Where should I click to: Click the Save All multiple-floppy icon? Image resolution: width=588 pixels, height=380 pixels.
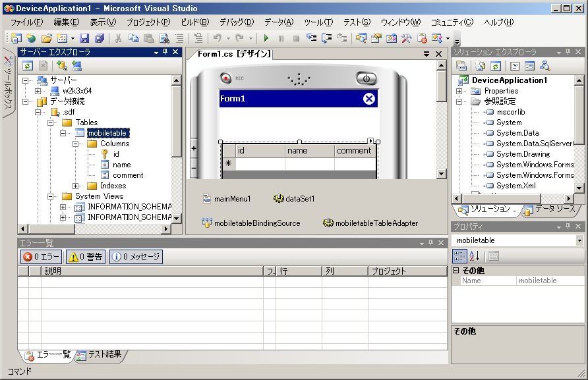tap(100, 38)
